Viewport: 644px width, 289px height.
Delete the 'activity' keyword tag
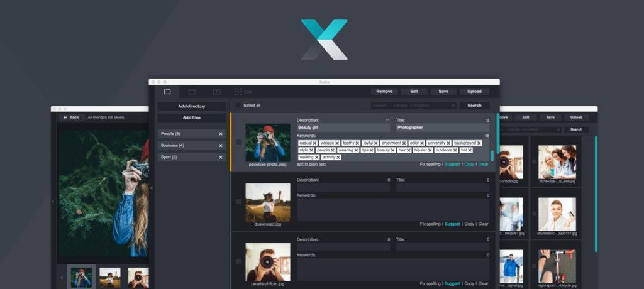tap(338, 157)
